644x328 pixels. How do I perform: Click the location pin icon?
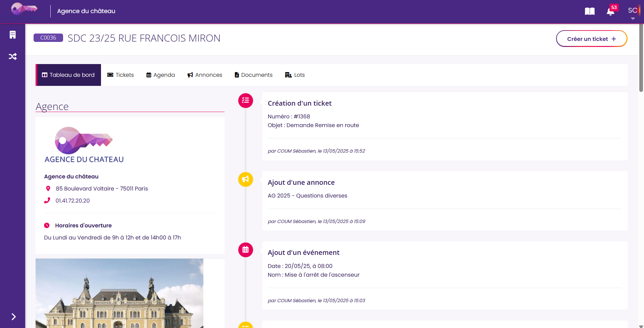[48, 188]
